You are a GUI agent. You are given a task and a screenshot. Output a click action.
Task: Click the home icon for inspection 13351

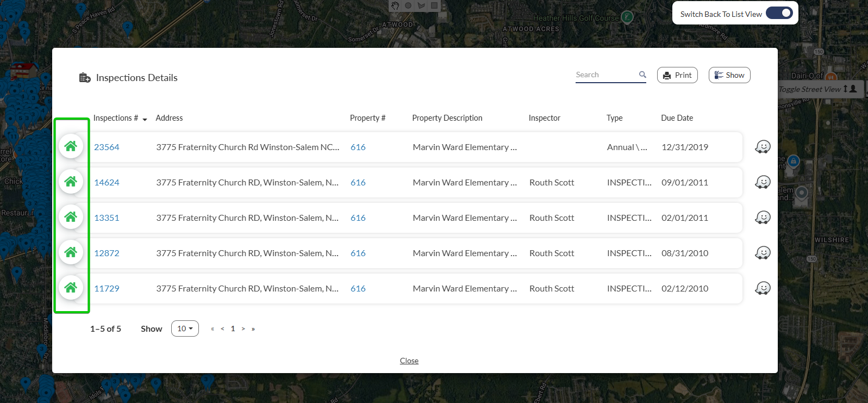point(71,217)
